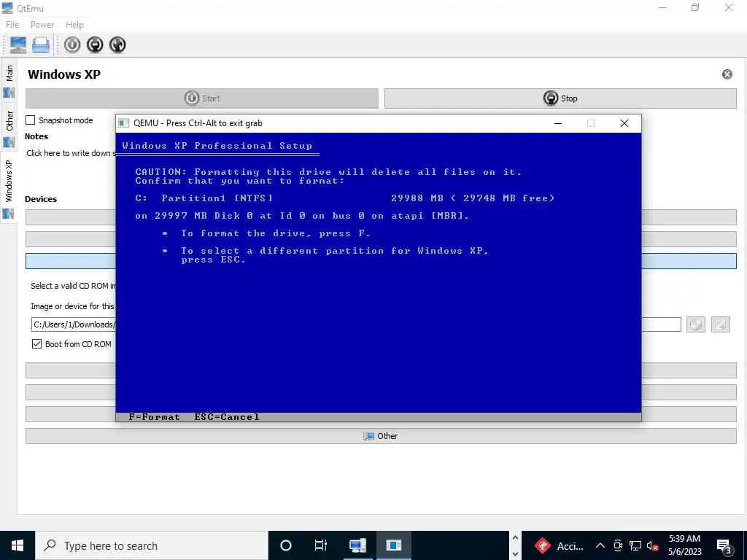Click the QEMU window title bar icon

pos(124,123)
